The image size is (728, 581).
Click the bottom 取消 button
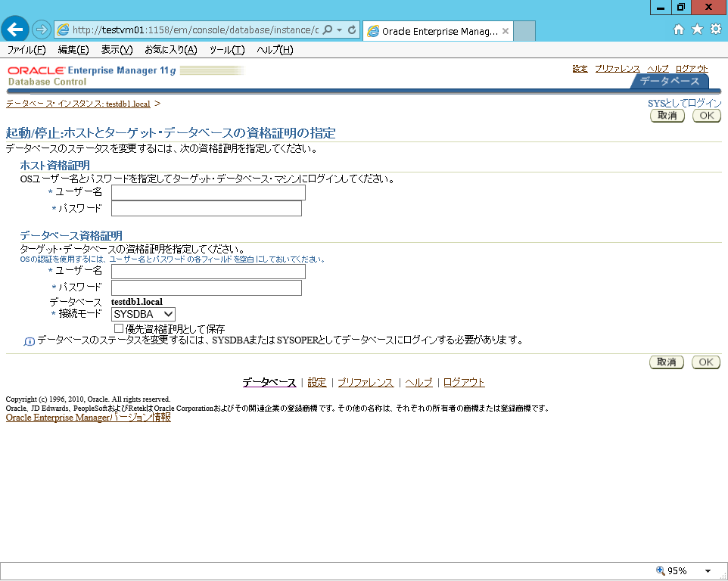pos(667,362)
